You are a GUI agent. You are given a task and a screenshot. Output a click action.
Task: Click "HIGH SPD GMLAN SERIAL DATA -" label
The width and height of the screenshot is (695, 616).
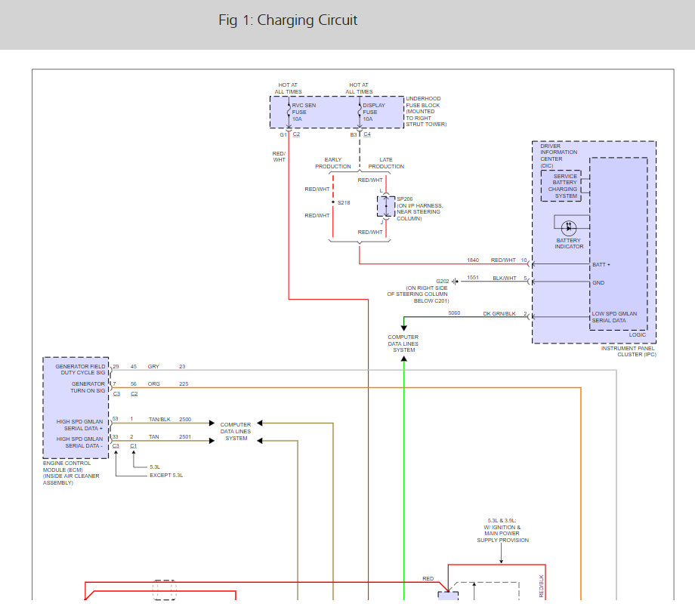[80, 442]
